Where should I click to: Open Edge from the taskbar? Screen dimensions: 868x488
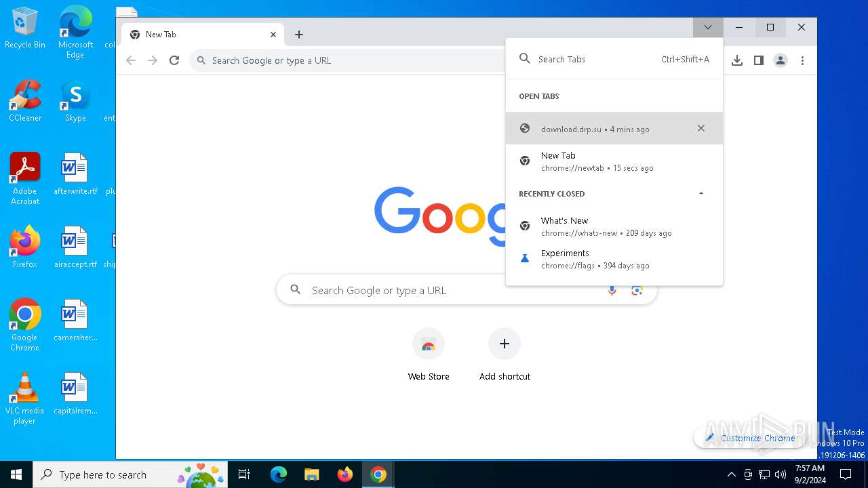279,474
